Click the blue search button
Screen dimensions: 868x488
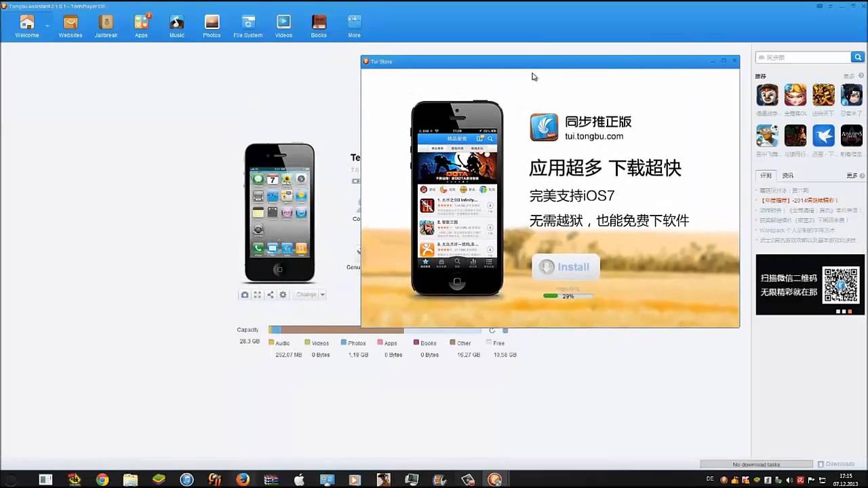click(x=858, y=58)
